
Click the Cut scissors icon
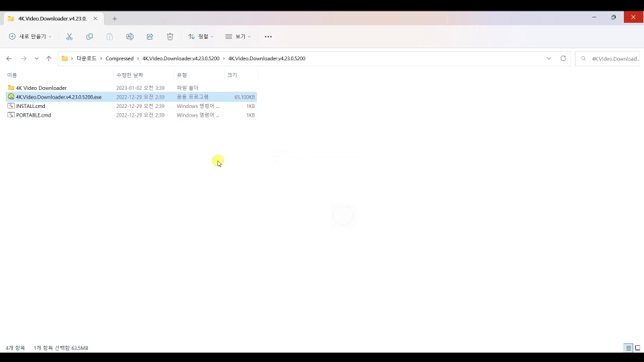point(69,36)
